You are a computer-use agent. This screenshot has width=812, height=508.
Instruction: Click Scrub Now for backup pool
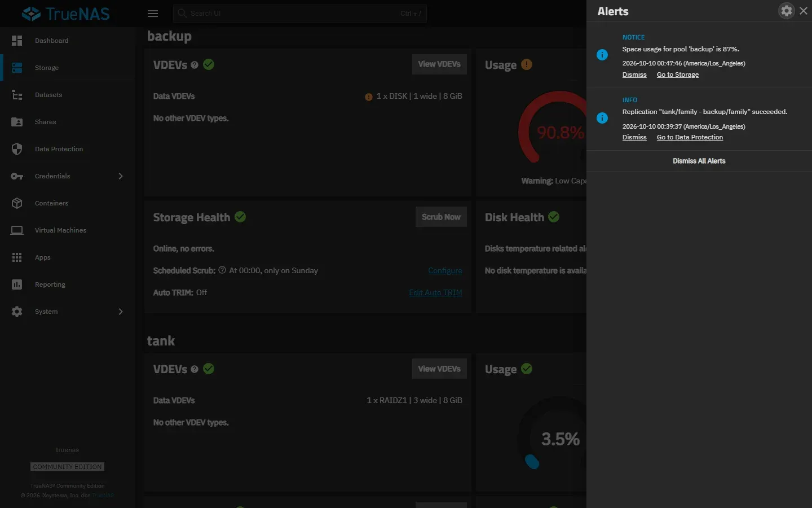pyautogui.click(x=441, y=217)
